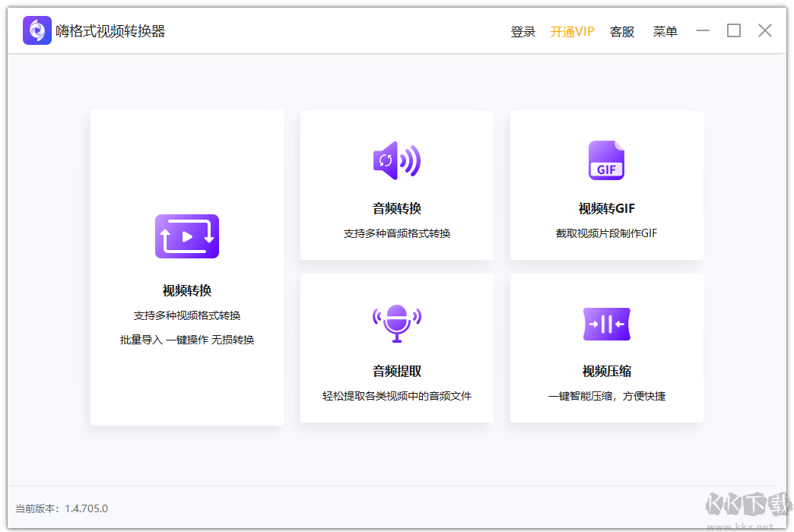Click the 嗨格式视频转换器 title text
The image size is (794, 532).
click(110, 30)
